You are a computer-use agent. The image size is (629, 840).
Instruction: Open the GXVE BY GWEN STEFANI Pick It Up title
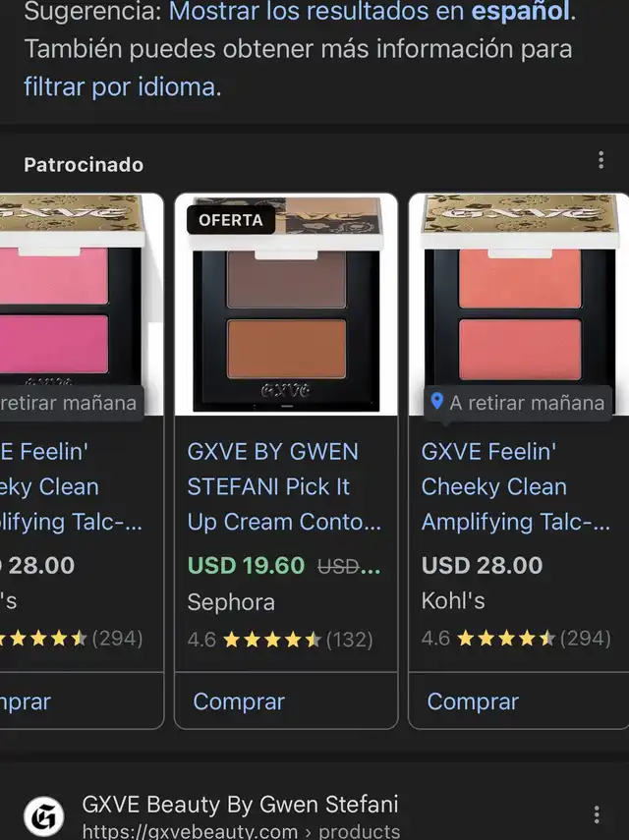[x=284, y=486]
